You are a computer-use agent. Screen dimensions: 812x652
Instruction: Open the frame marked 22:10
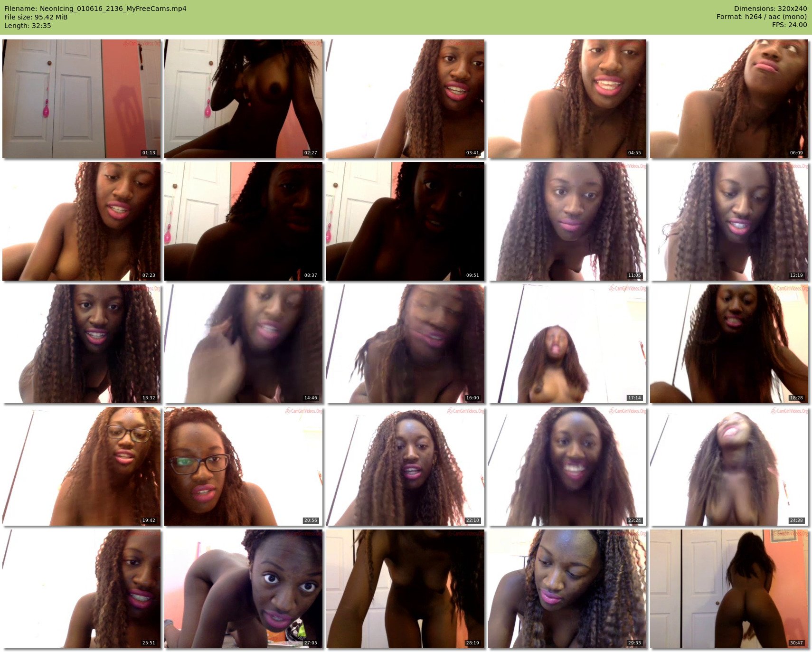click(406, 466)
